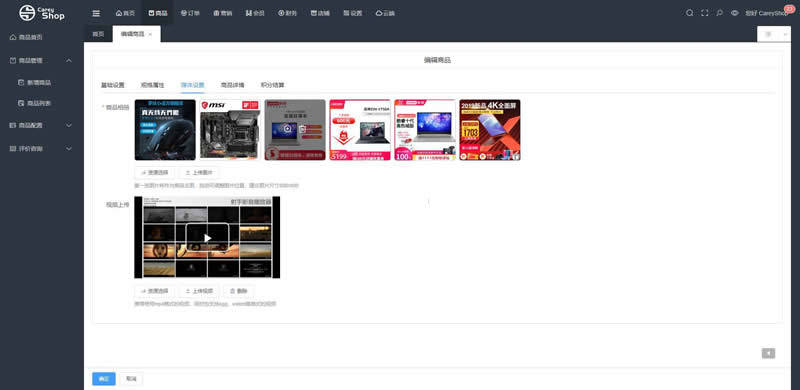This screenshot has width=800, height=390.
Task: Open the CareyShop user greeting menu
Action: tap(766, 14)
